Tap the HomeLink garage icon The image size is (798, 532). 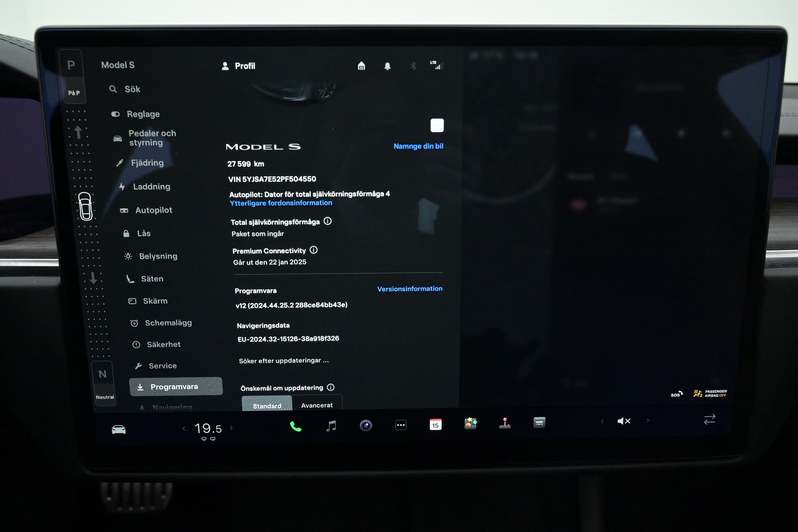[x=361, y=66]
